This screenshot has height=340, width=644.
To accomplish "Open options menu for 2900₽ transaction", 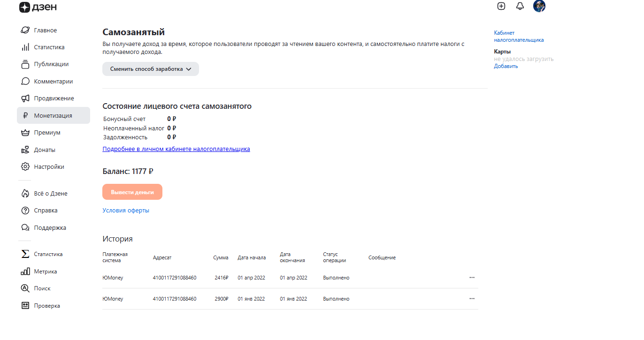I will pos(472,299).
